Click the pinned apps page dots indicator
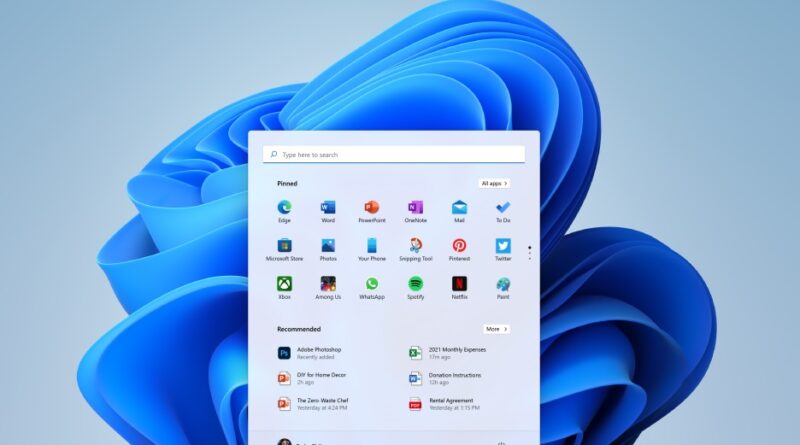Screen dimensions: 800x445 [530, 253]
